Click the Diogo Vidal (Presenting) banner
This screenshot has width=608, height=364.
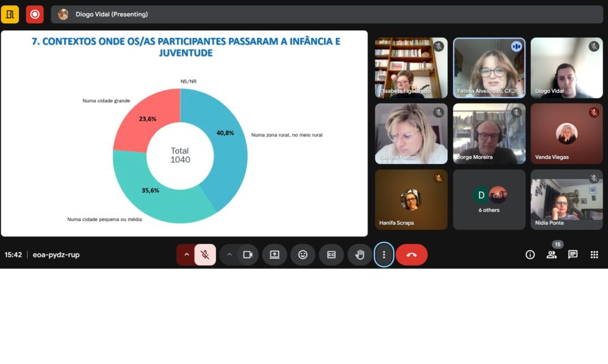tap(112, 14)
